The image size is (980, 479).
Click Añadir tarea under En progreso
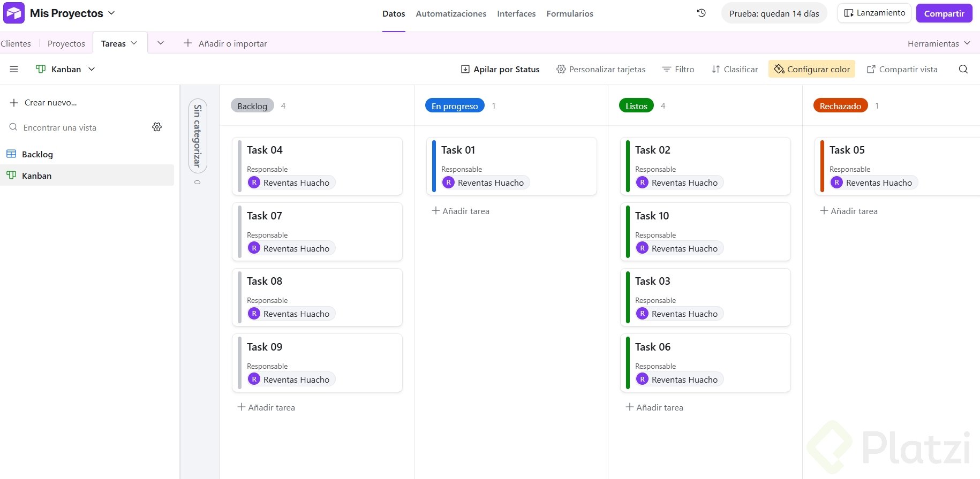(461, 211)
